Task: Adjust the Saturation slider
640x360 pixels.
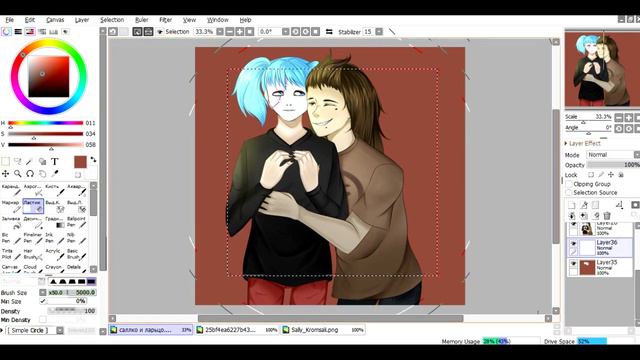Action: coord(46,134)
